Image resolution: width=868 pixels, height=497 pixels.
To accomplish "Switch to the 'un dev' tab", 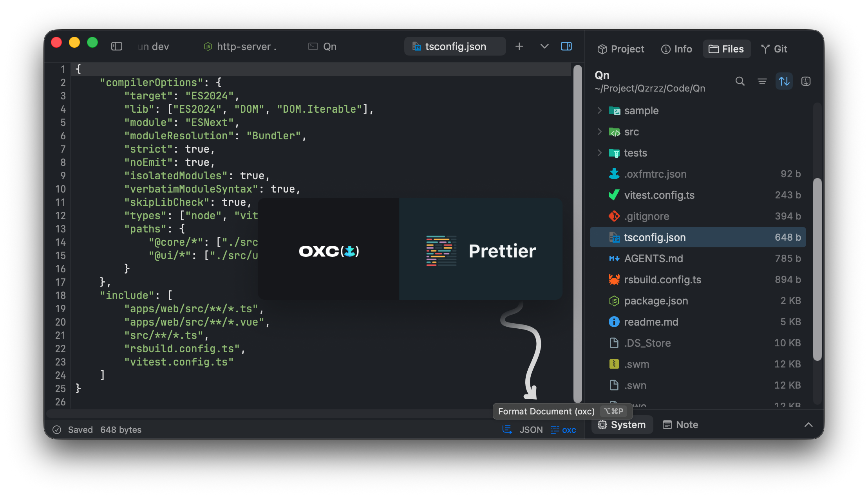I will click(154, 47).
